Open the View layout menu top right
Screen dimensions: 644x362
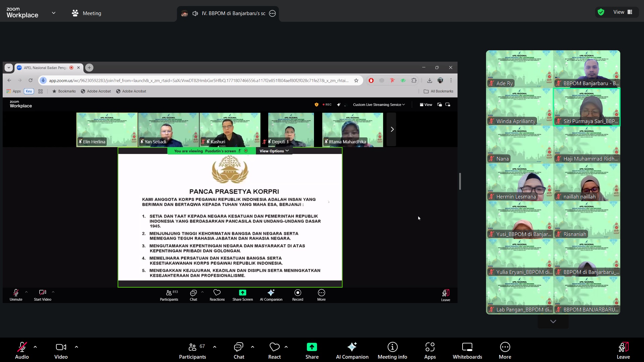tap(623, 12)
